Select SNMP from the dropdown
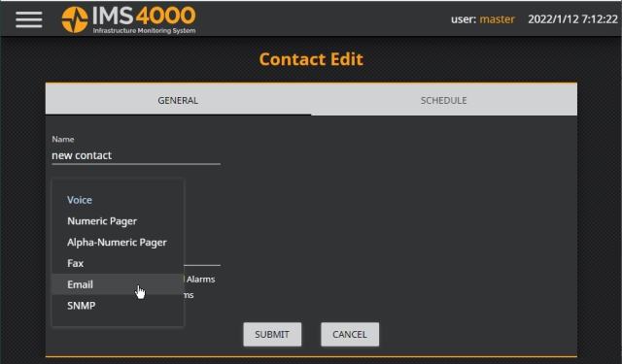Screen dimensions: 622x364 coord(118,306)
